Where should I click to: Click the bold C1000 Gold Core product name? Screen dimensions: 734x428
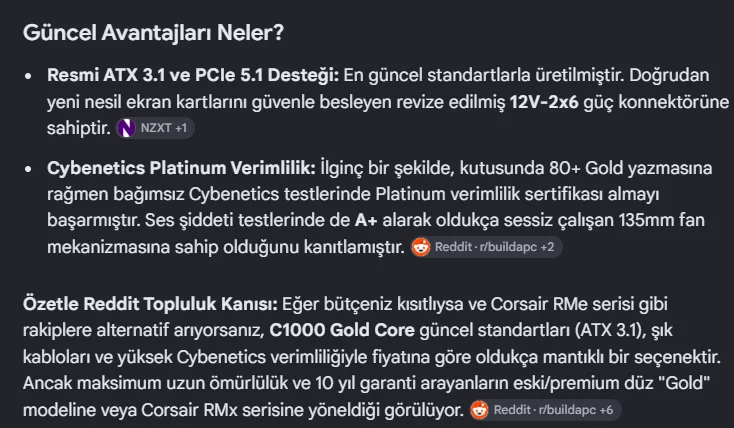point(342,330)
